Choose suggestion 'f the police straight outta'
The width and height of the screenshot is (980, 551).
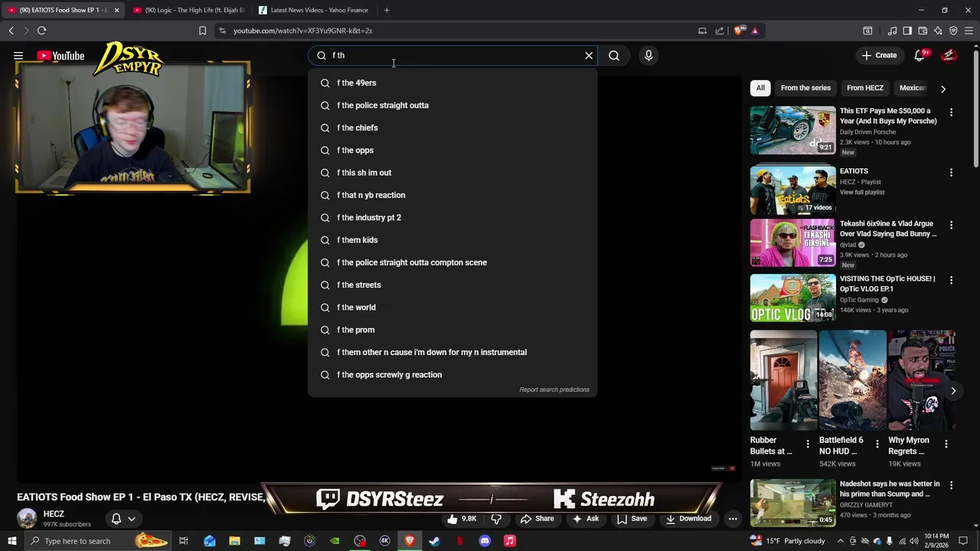point(452,105)
